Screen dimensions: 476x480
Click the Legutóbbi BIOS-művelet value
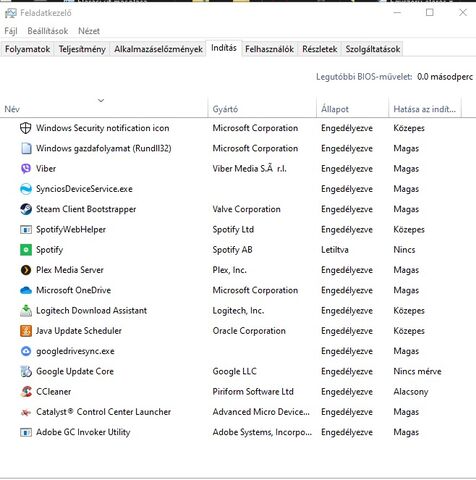click(445, 77)
